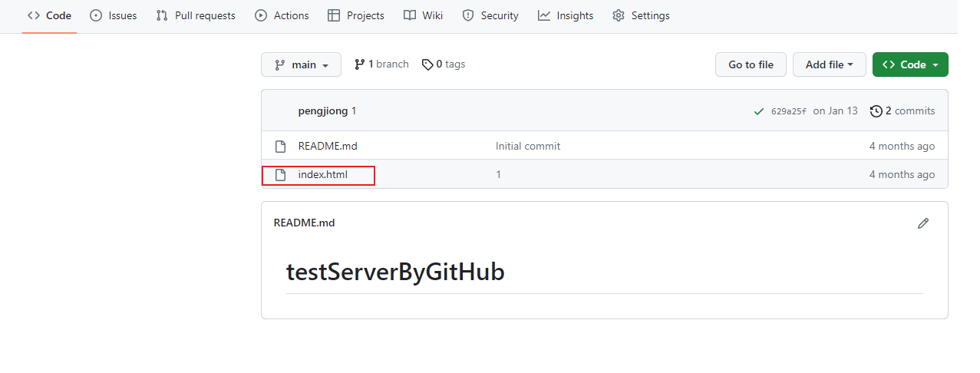Viewport: 980px width, 373px height.
Task: Click the testServerByGitHub heading
Action: pos(395,272)
